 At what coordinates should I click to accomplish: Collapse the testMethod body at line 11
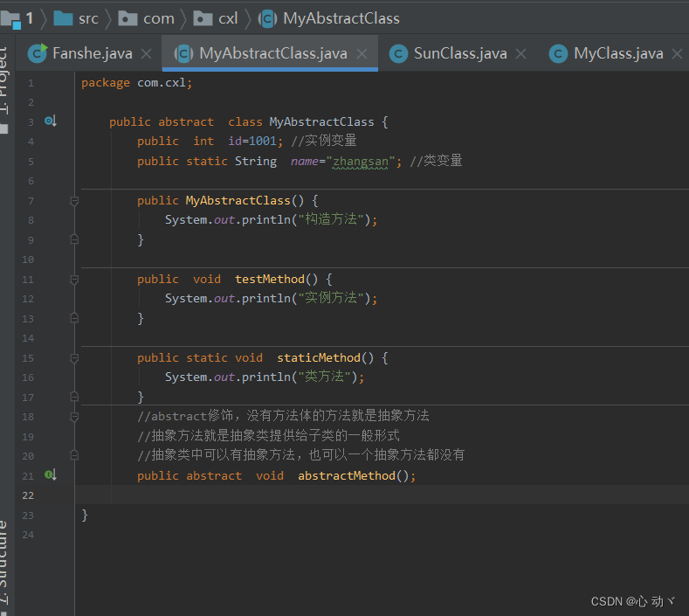point(74,280)
